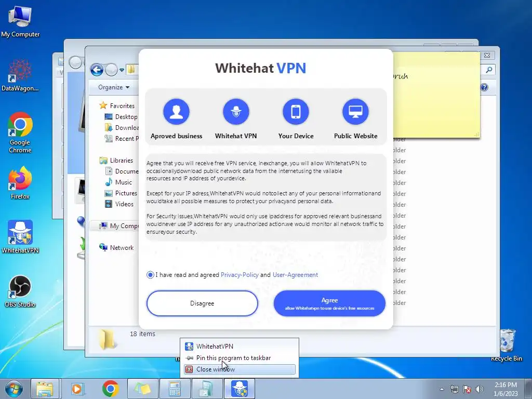Open the Recycle Bin
Screen dimensions: 532x399
pos(507,345)
